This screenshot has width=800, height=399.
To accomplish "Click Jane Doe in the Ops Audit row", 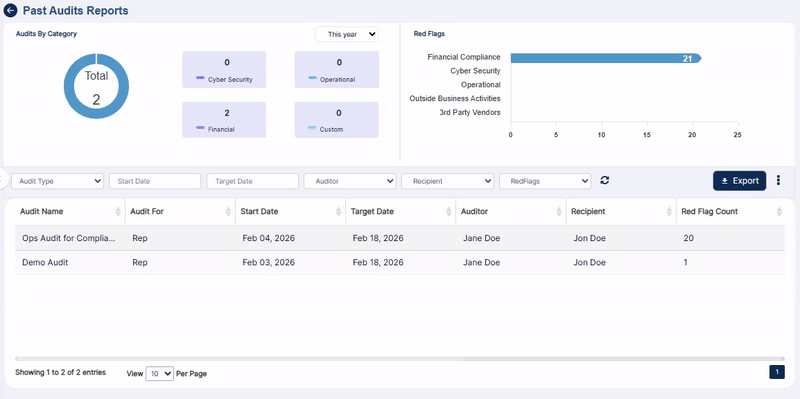I will (x=481, y=238).
